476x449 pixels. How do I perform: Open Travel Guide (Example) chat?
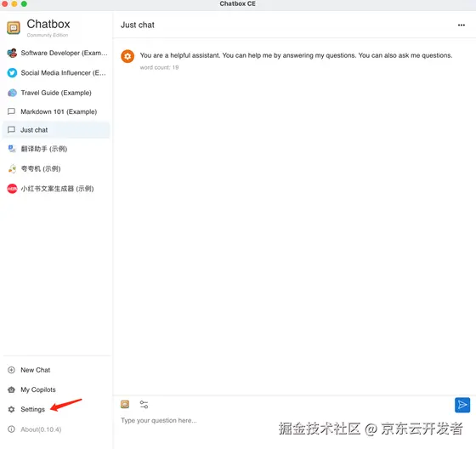pyautogui.click(x=56, y=93)
